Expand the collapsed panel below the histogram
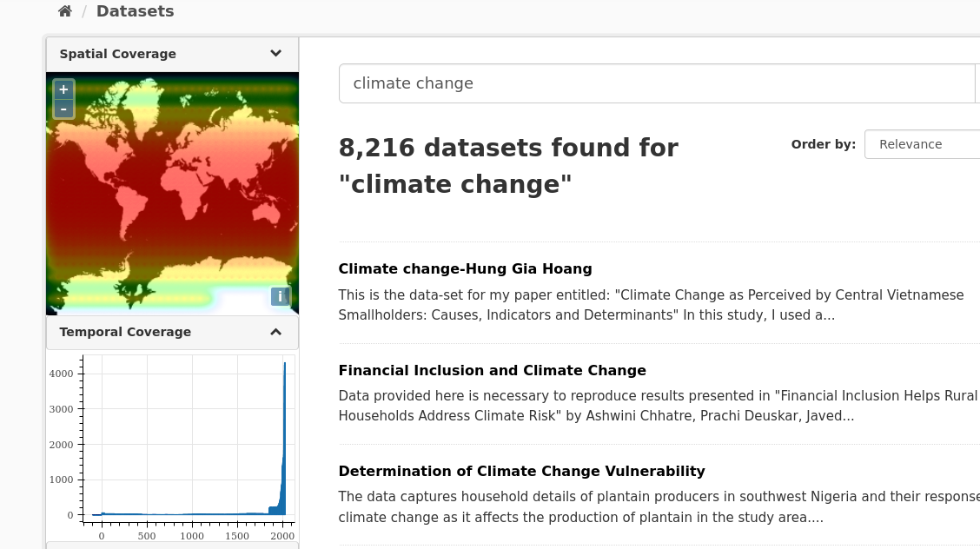Viewport: 980px width, 549px height. pyautogui.click(x=172, y=545)
